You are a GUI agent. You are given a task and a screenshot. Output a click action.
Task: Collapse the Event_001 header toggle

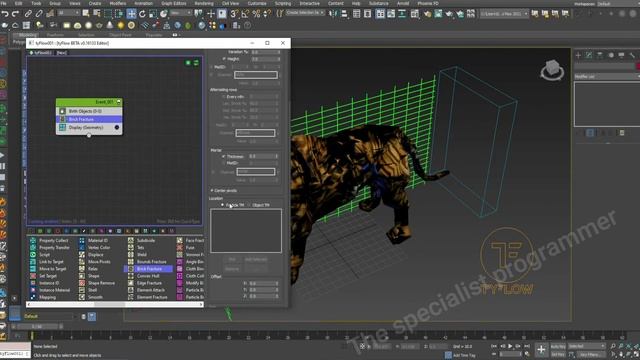coord(119,102)
